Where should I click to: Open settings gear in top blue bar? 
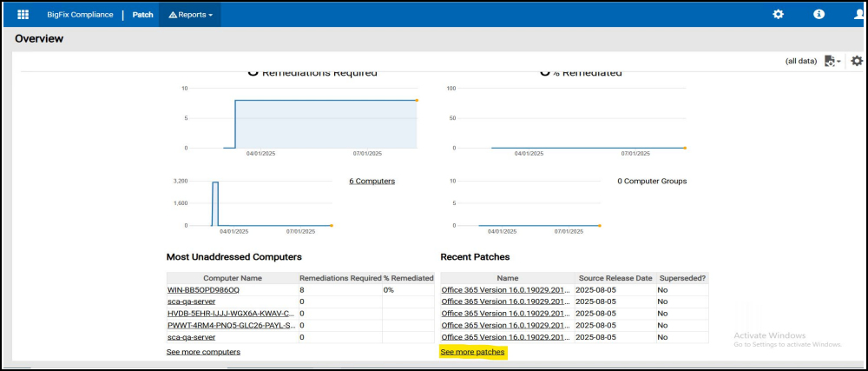point(779,15)
